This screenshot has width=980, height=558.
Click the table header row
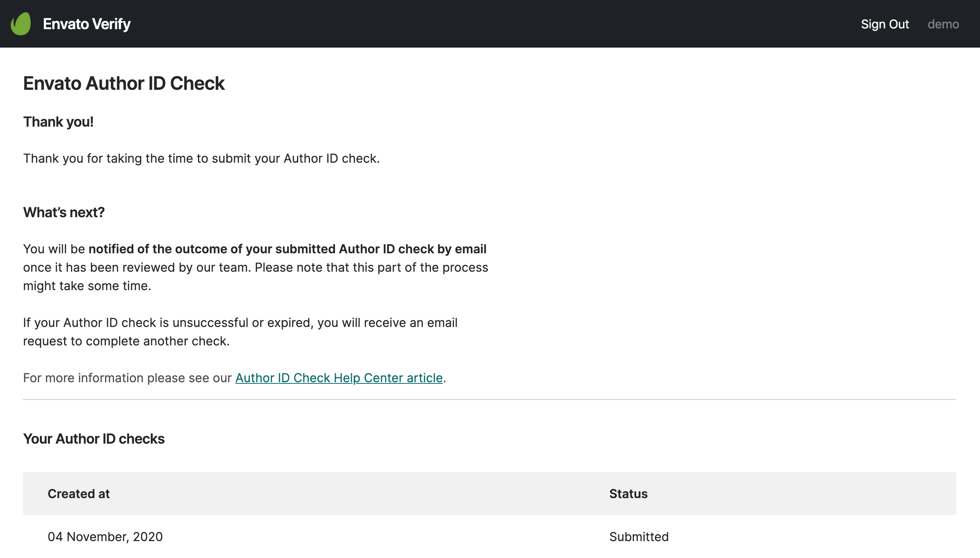point(490,494)
